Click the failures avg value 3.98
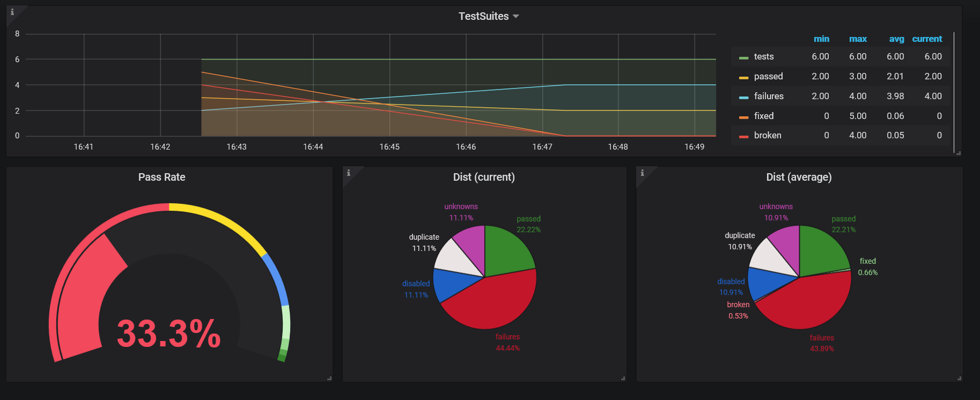The image size is (980, 400). click(895, 96)
